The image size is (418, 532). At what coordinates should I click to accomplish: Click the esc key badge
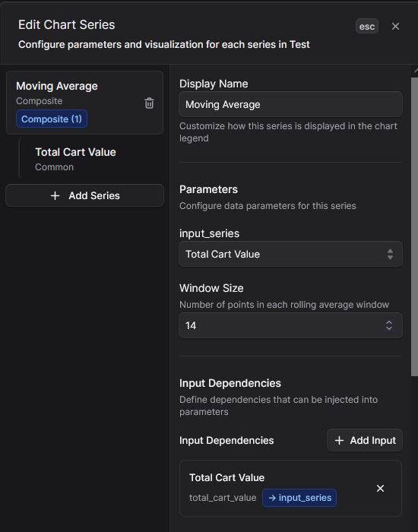(x=367, y=26)
